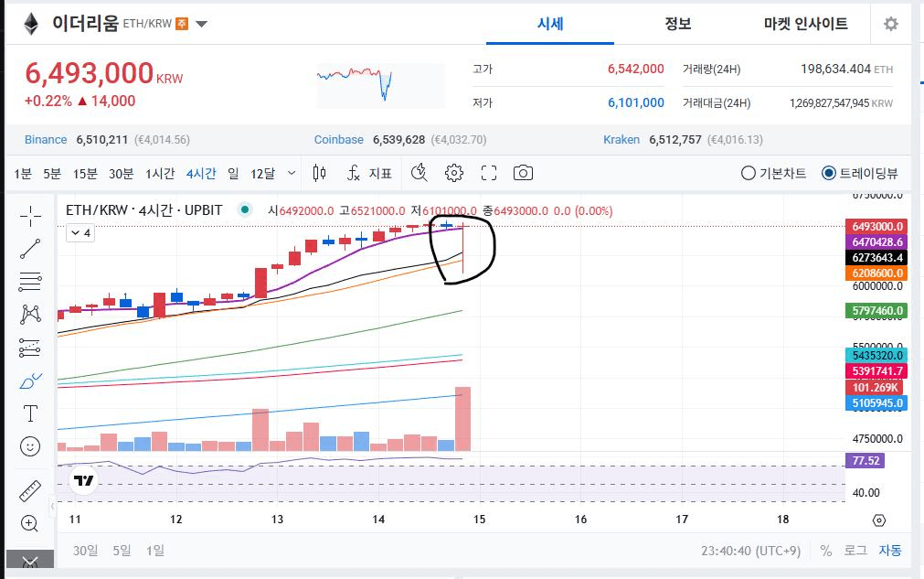Click the green 5797460.0 price label

[x=876, y=310]
